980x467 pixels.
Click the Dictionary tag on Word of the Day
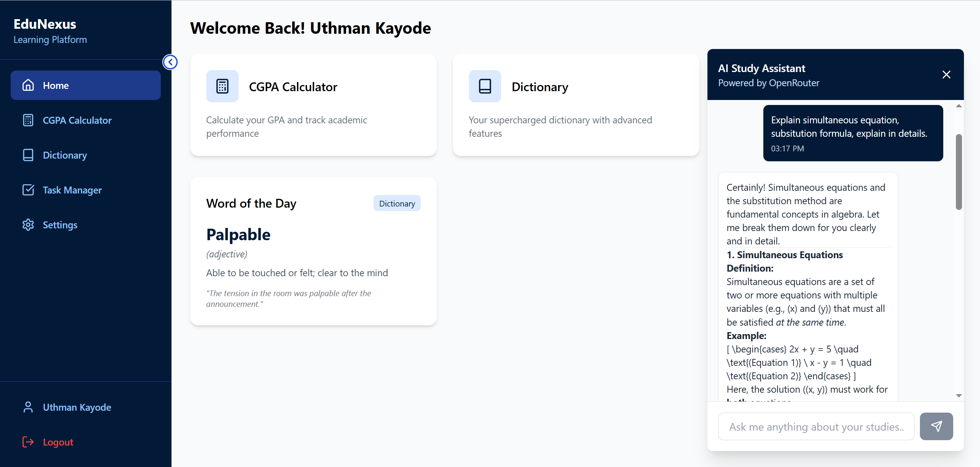click(397, 203)
